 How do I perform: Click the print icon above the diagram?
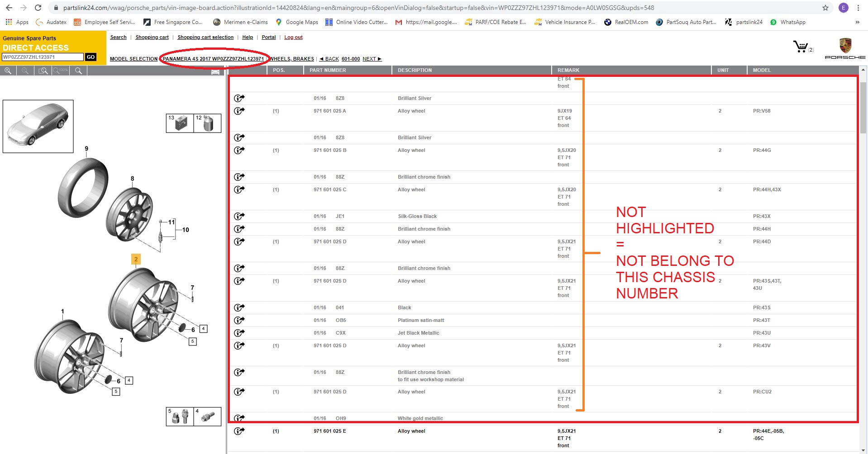point(215,71)
